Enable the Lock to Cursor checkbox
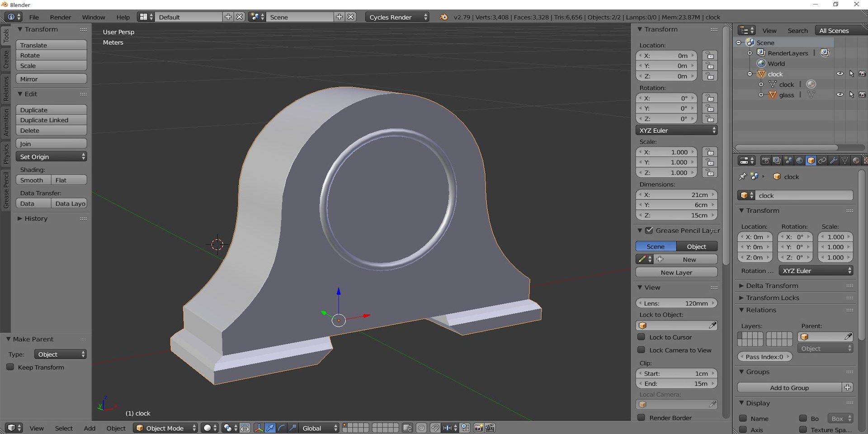Screen dimensions: 868x434 [641, 337]
